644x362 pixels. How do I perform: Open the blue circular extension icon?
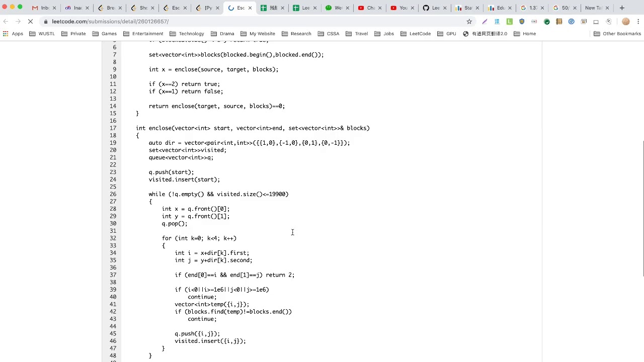[x=571, y=22]
